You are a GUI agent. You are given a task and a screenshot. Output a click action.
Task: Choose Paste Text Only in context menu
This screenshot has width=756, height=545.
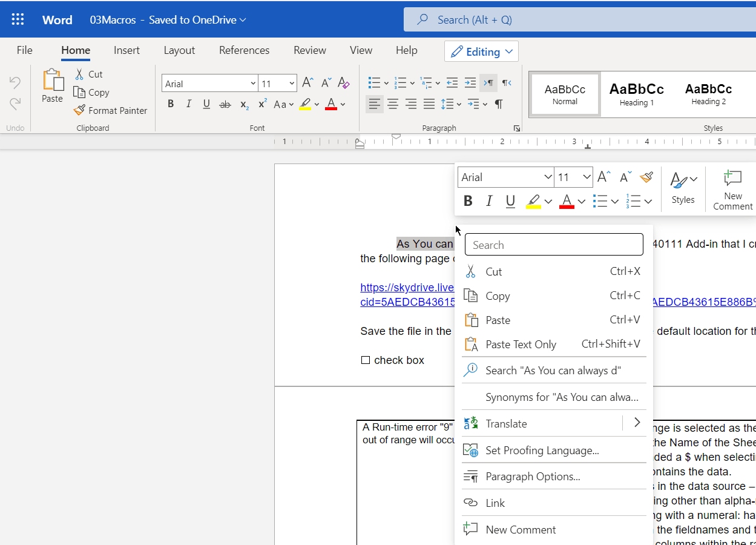click(554, 344)
